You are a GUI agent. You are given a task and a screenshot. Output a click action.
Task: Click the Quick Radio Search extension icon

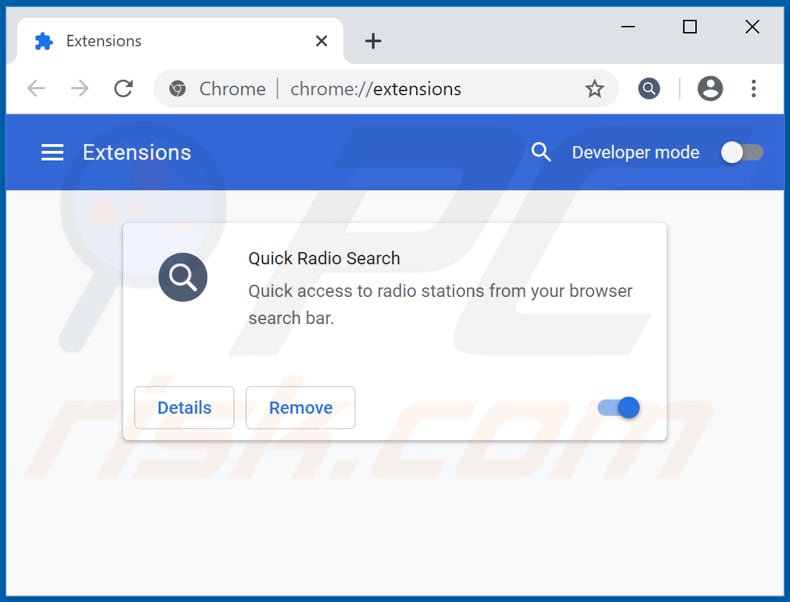pyautogui.click(x=183, y=277)
